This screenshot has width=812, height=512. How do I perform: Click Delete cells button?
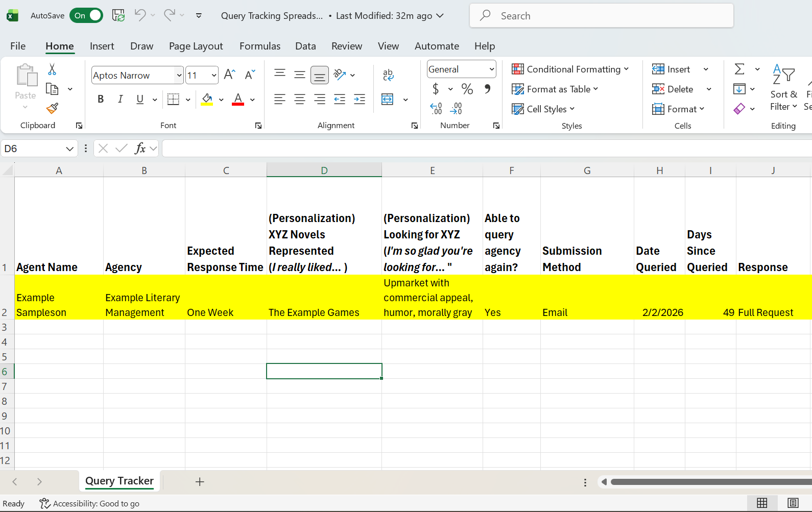[673, 89]
